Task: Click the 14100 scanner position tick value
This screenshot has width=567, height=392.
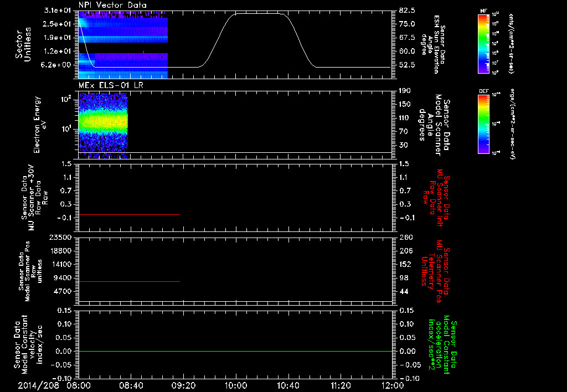Action: click(x=60, y=264)
